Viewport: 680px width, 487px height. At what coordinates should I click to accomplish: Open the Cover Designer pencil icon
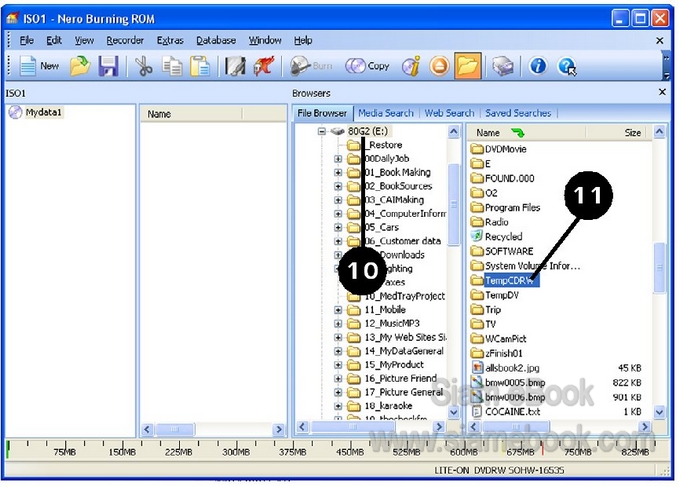(235, 66)
